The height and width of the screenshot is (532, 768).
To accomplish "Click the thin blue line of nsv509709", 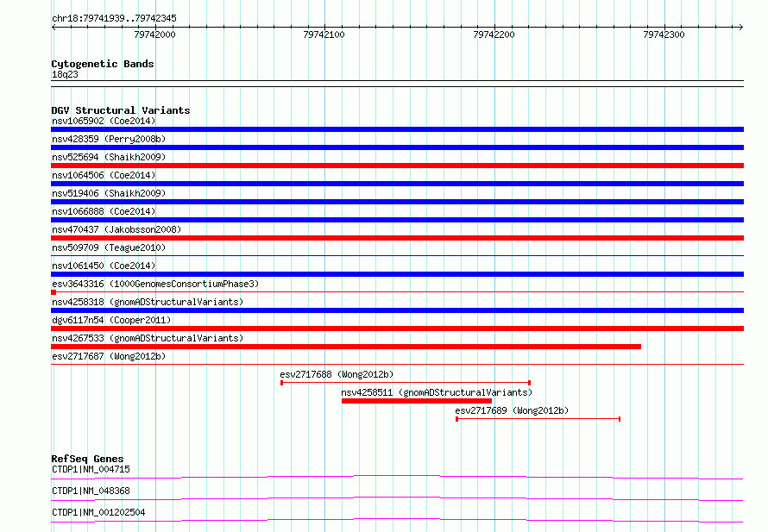I will tap(397, 255).
